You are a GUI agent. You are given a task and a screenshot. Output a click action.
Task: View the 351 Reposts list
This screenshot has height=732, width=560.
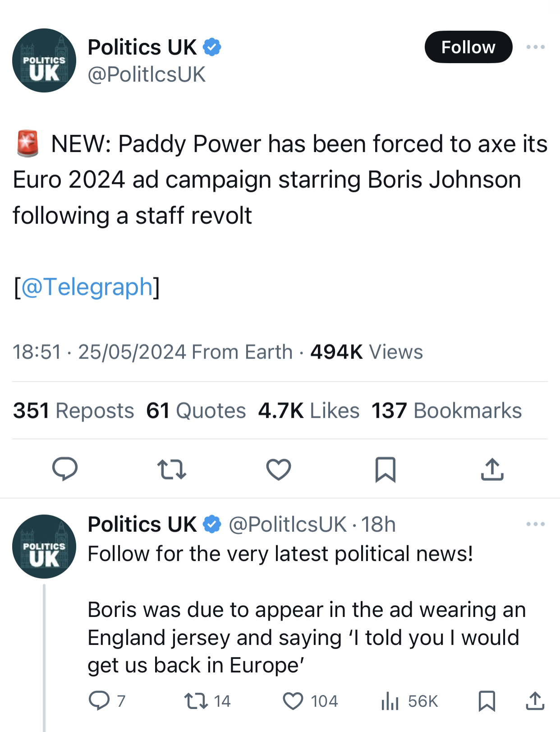(x=73, y=410)
